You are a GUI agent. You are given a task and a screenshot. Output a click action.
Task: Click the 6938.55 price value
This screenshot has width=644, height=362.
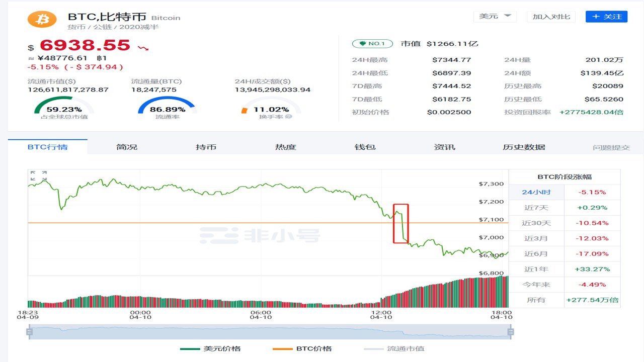click(x=85, y=45)
